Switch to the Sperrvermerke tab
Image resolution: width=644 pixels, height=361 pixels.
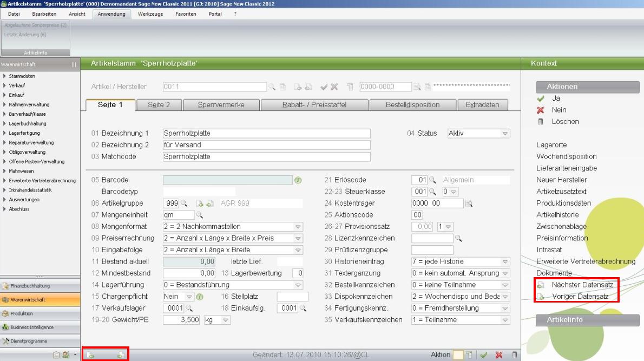[221, 104]
